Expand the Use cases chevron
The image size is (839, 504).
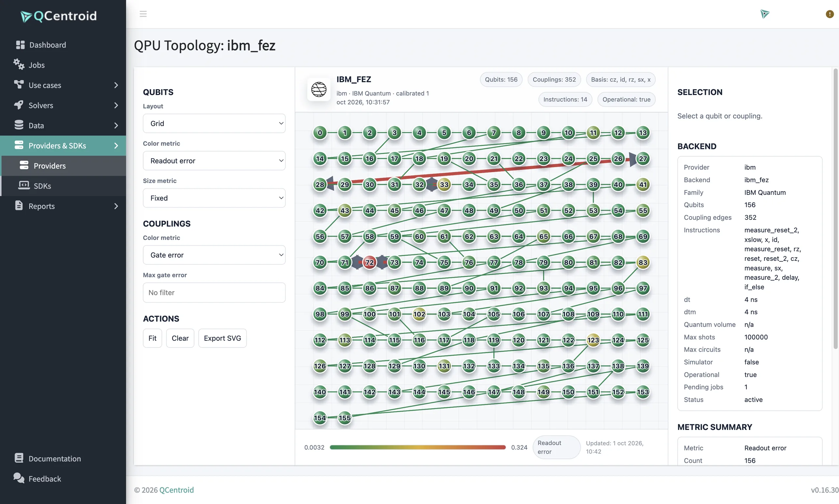click(116, 85)
